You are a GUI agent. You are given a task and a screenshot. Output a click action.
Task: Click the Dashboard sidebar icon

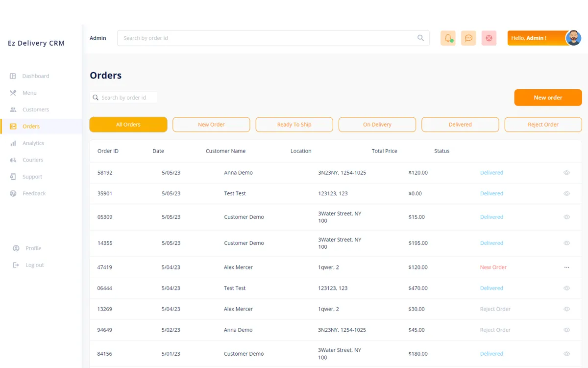point(13,76)
